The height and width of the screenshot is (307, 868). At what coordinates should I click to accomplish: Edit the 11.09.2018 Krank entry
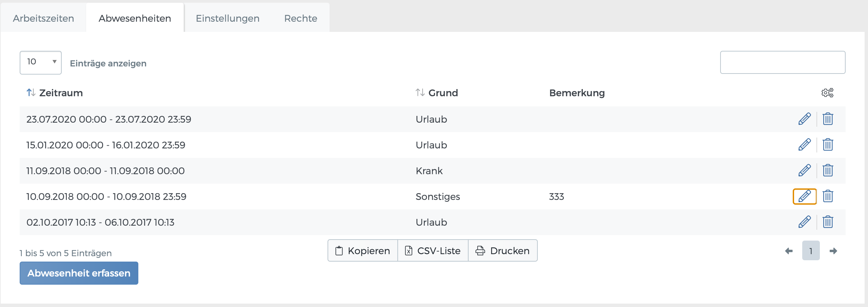[x=804, y=170]
